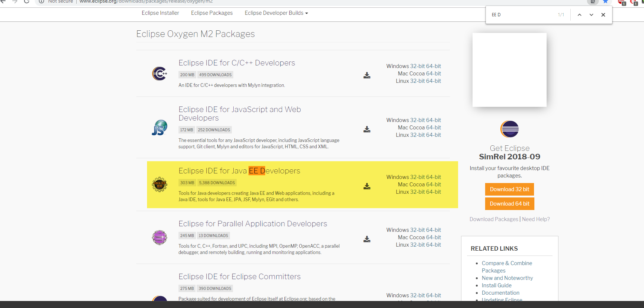644x308 pixels.
Task: Download JavaScript package Mac Cocoa 64-bit
Action: pyautogui.click(x=434, y=128)
